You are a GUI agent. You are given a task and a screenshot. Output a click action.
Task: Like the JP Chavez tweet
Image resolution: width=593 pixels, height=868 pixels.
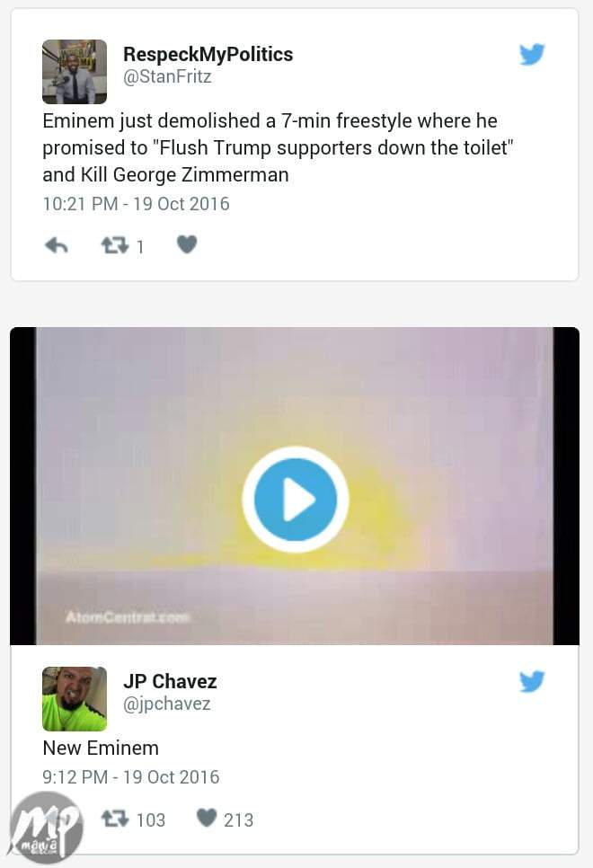(207, 818)
